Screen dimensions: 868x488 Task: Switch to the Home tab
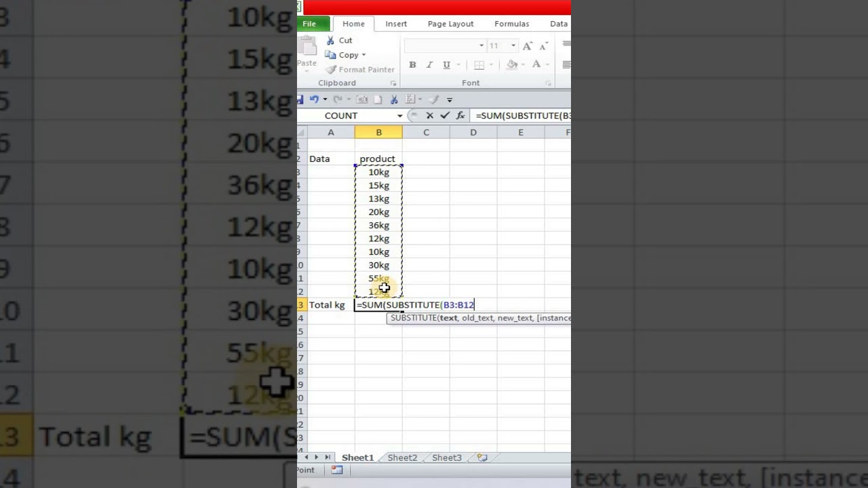353,24
